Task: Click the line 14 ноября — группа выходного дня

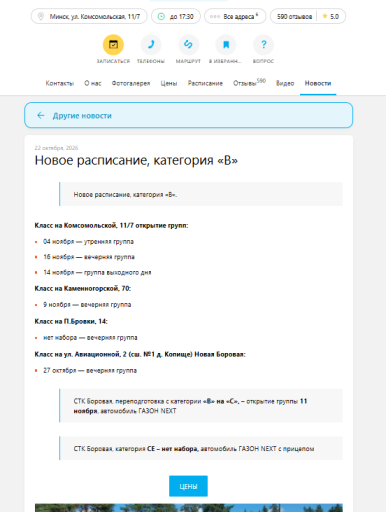Action: point(97,272)
